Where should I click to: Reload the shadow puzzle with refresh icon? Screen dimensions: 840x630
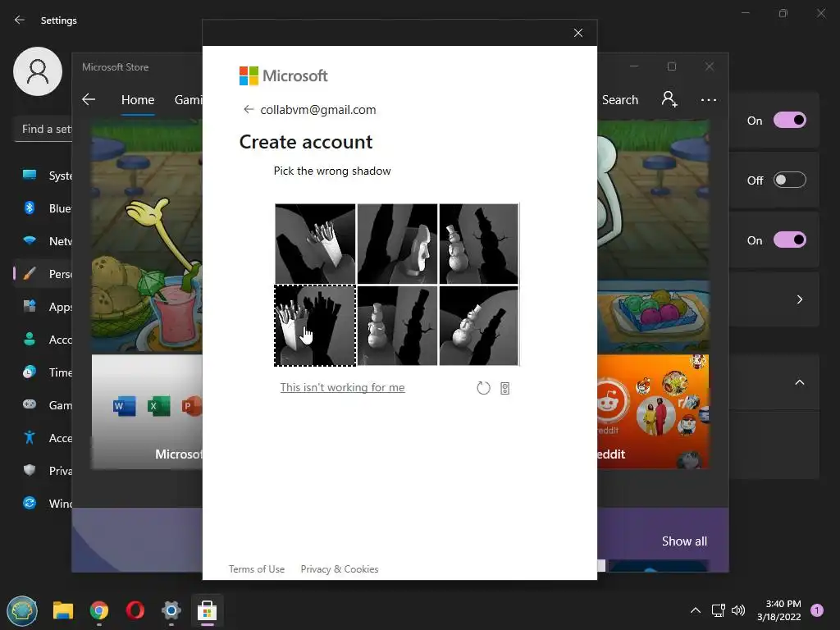[483, 388]
